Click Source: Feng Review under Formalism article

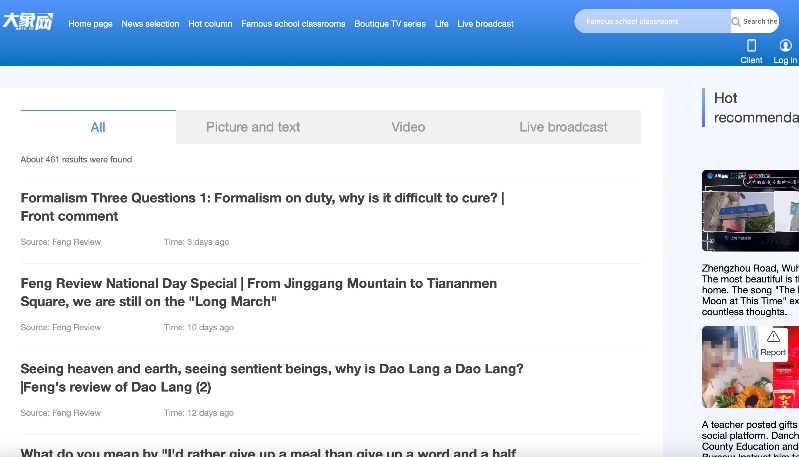(x=61, y=242)
